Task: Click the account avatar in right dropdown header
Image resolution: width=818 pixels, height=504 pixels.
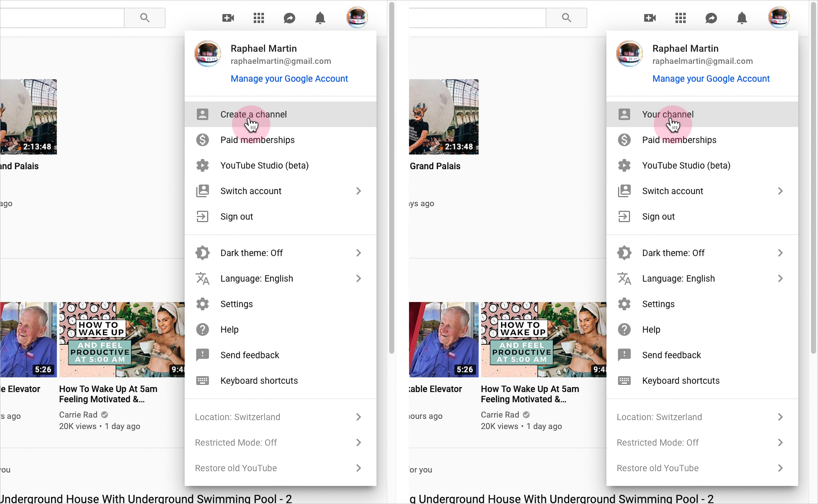Action: [x=629, y=53]
